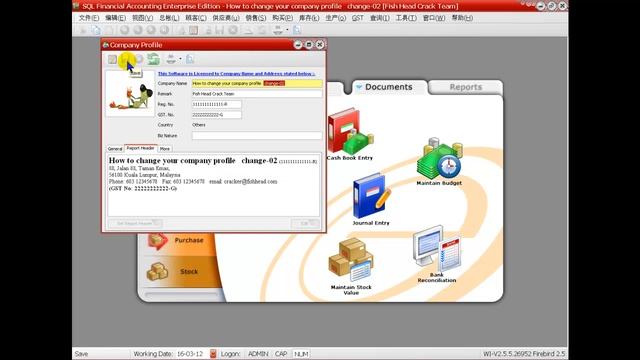Open the print dropdown arrow in Company Profile
Viewport: 640px width, 360px height.
pos(180,60)
